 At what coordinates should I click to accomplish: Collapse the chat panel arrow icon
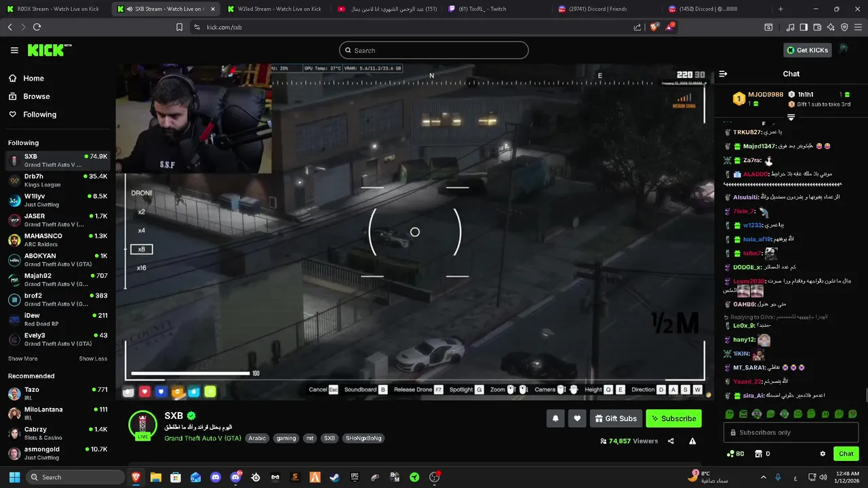tap(723, 74)
